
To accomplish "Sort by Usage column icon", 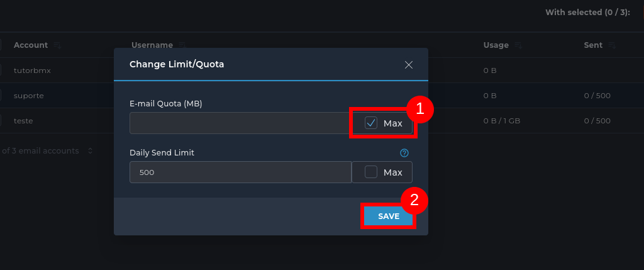I will [x=518, y=45].
